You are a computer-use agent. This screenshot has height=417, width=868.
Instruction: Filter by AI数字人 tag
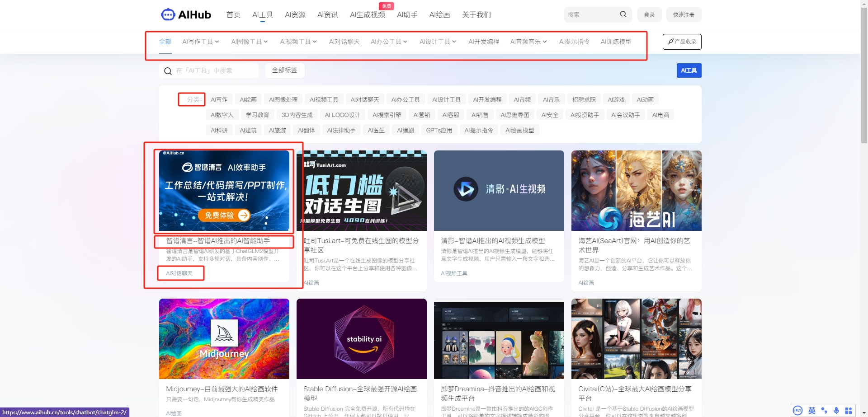tap(222, 115)
